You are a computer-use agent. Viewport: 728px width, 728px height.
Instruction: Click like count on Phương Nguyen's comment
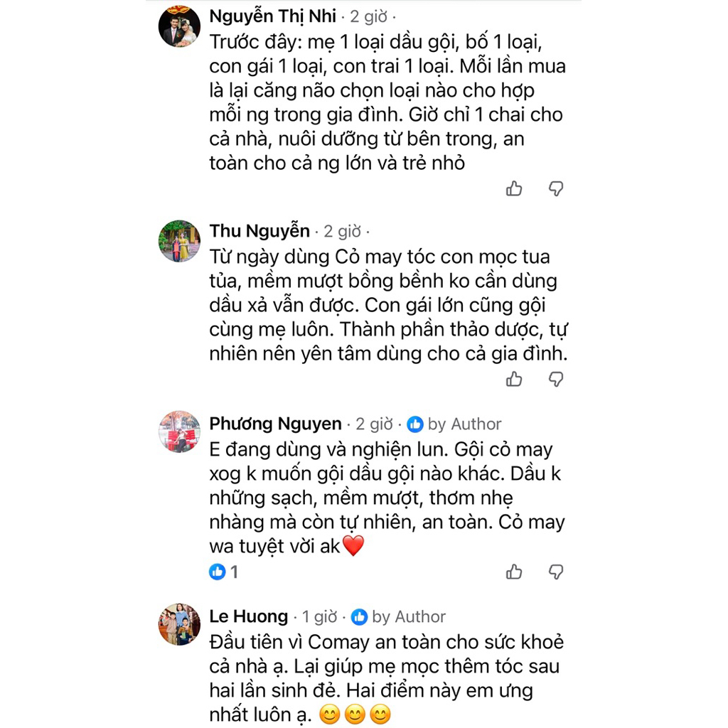224,572
